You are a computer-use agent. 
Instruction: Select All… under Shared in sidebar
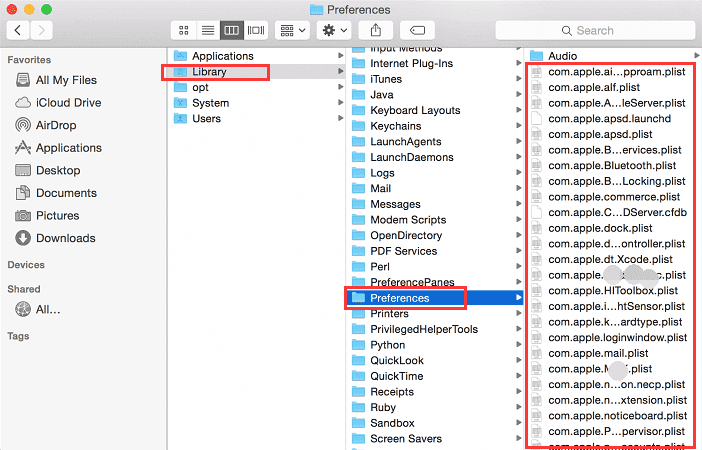[38, 309]
